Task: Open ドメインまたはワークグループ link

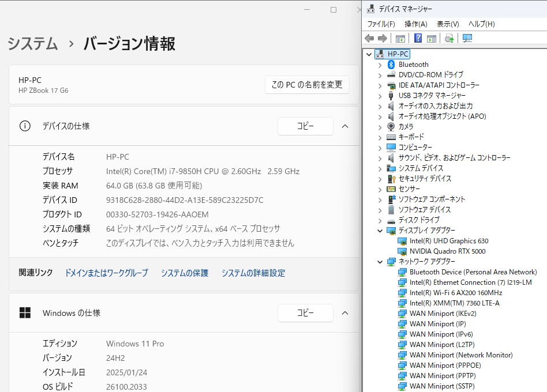Action: (x=106, y=273)
